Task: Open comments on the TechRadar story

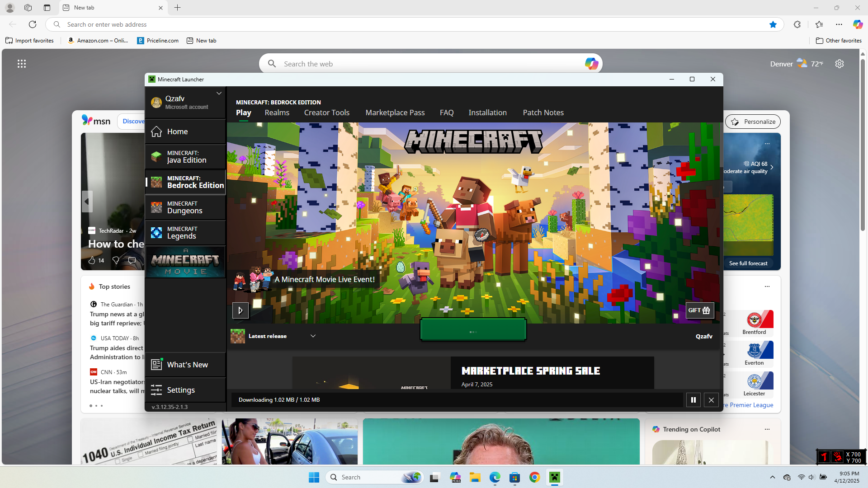Action: click(132, 260)
